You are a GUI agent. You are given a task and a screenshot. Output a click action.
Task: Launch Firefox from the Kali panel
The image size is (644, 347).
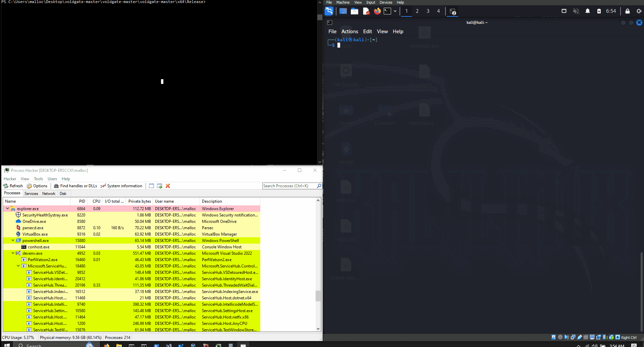click(377, 11)
